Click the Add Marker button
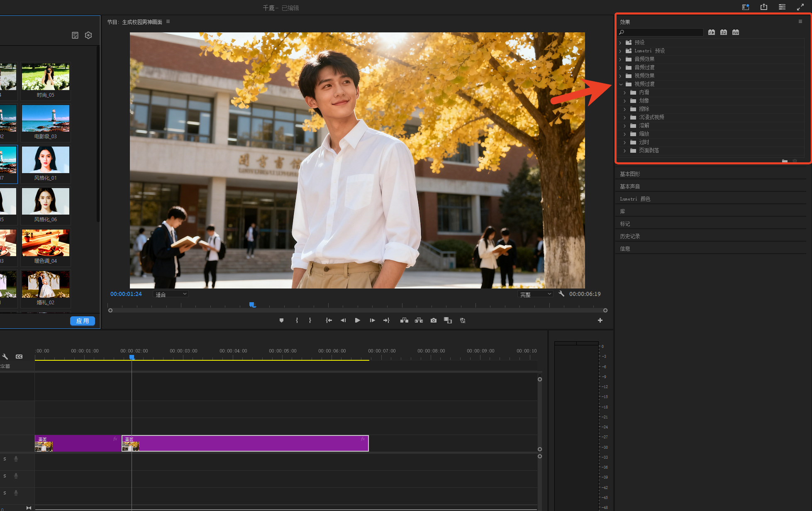 281,320
